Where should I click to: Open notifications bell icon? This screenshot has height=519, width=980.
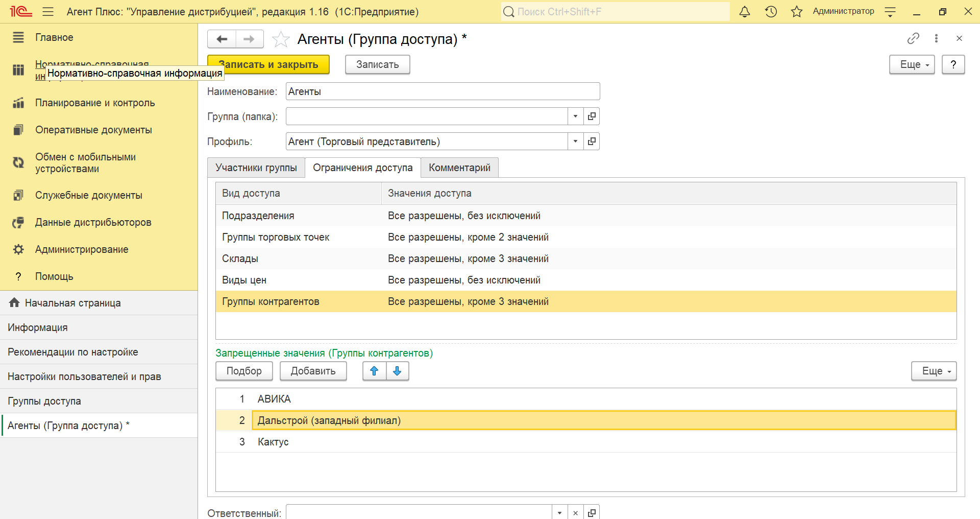(x=745, y=11)
